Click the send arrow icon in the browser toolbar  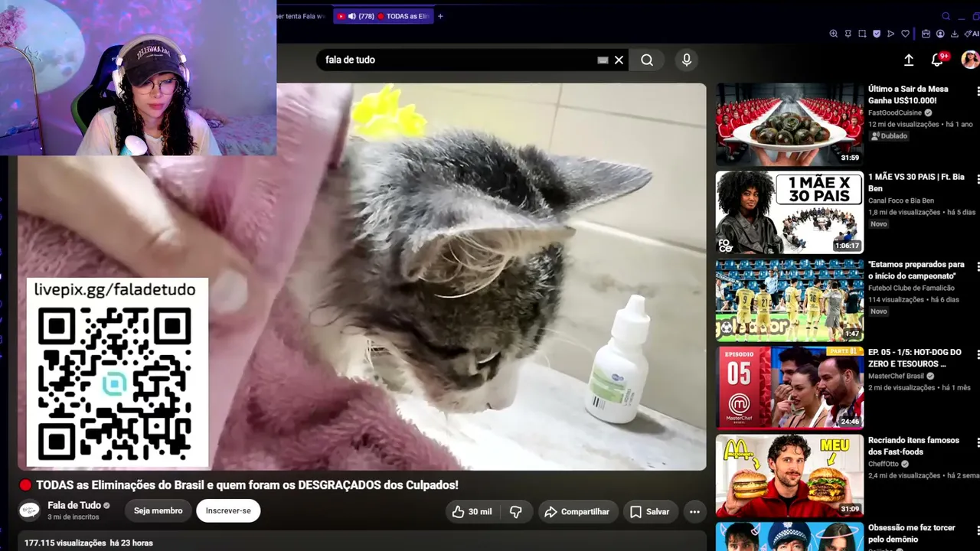[x=890, y=34]
